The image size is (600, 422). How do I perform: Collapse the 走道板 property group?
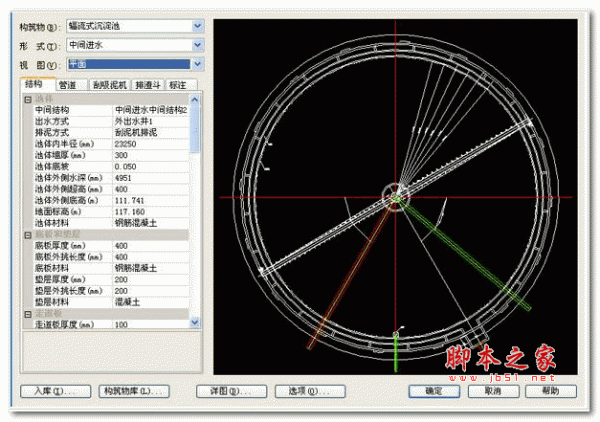27,314
